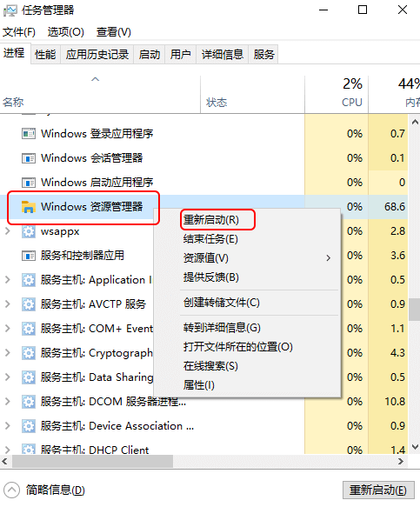This screenshot has width=420, height=507.
Task: Select 转到详细信息(G) from context menu
Action: [x=222, y=328]
